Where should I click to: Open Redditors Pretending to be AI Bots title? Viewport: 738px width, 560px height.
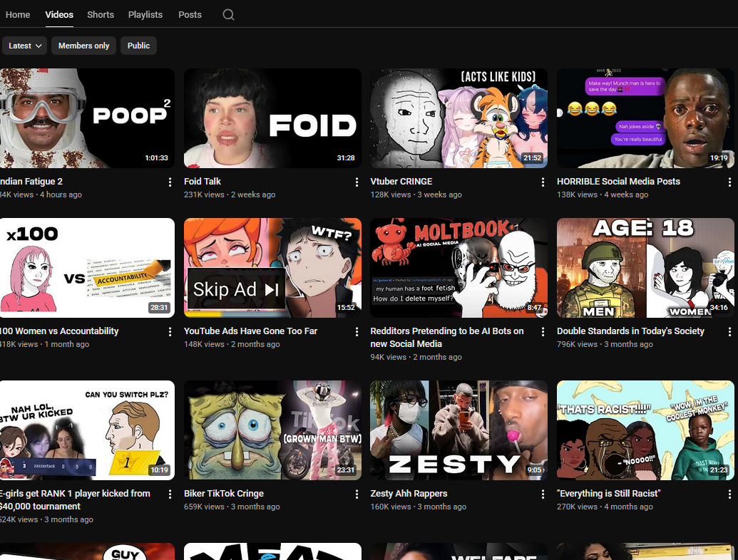click(x=447, y=337)
